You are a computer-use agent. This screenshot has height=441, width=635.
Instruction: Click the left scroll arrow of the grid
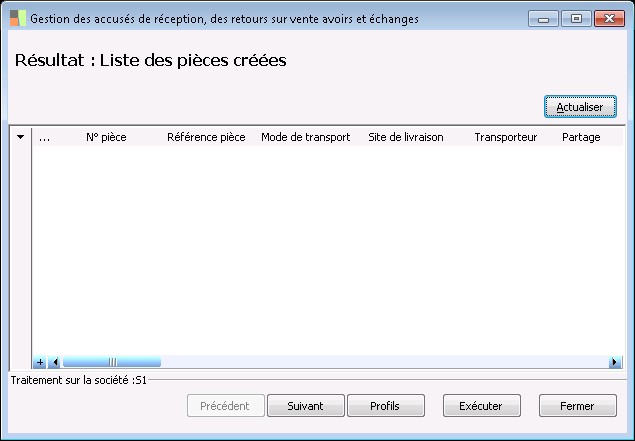click(55, 362)
